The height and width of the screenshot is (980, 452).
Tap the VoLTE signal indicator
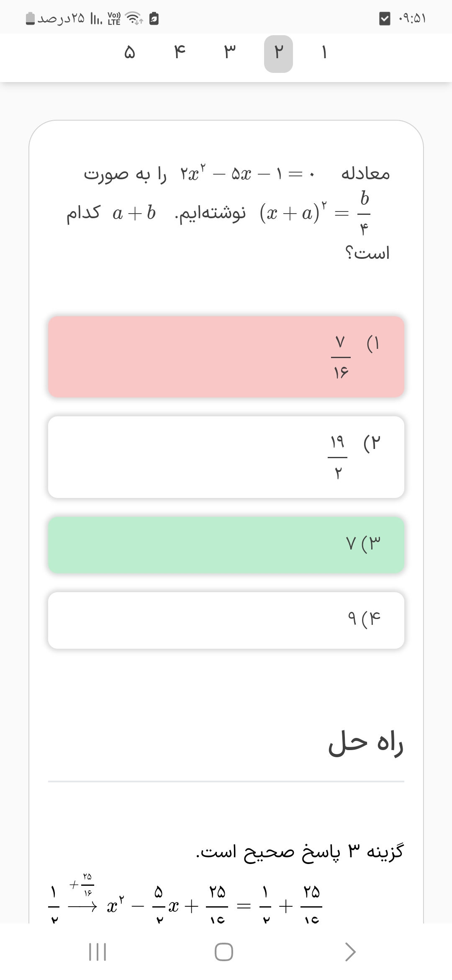(x=114, y=19)
